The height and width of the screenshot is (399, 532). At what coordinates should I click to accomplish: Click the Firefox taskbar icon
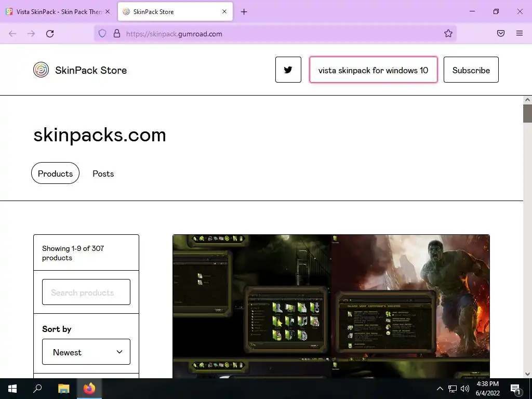pyautogui.click(x=89, y=389)
